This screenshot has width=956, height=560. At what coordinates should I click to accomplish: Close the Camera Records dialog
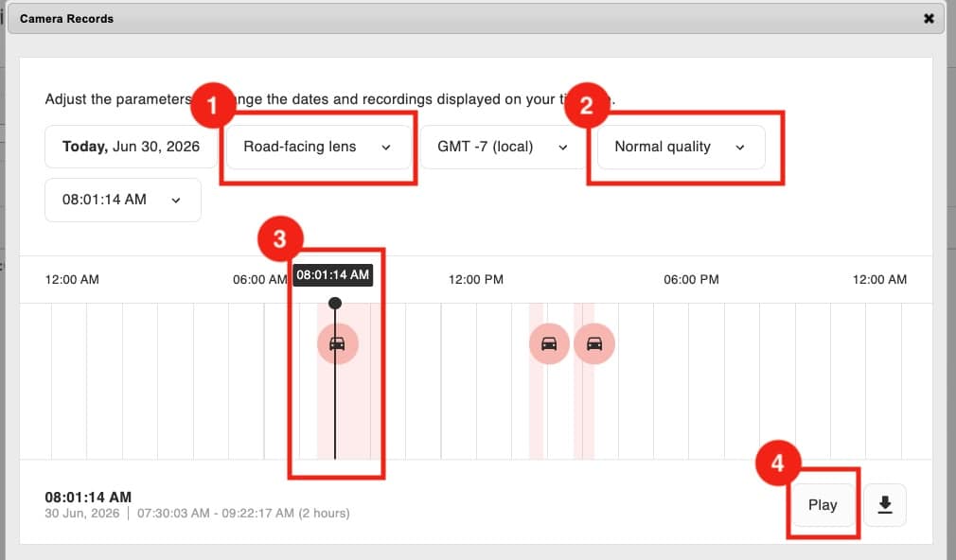point(929,19)
